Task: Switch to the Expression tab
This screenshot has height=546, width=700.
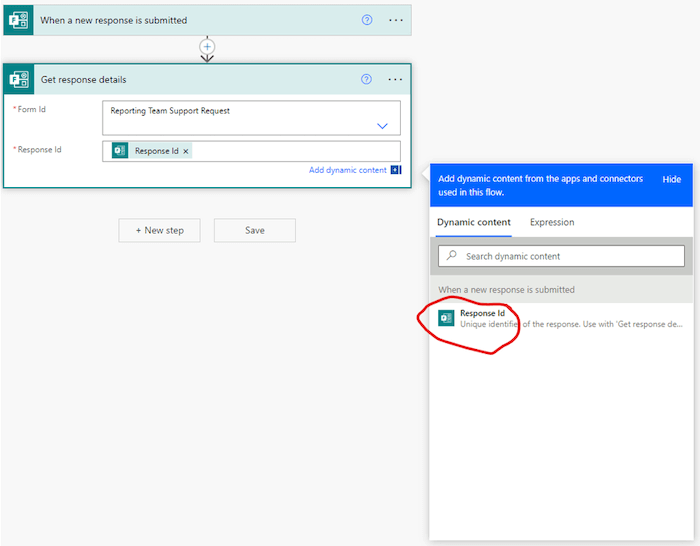Action: coord(552,222)
